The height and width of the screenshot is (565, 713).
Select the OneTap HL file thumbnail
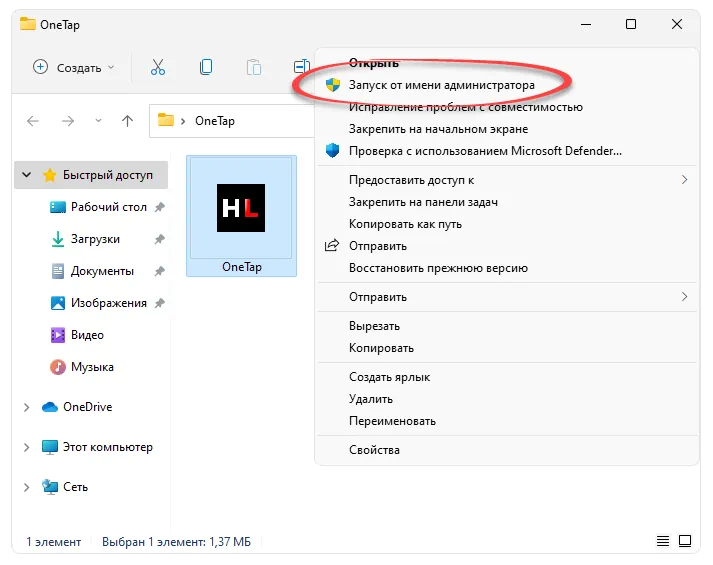(x=241, y=208)
